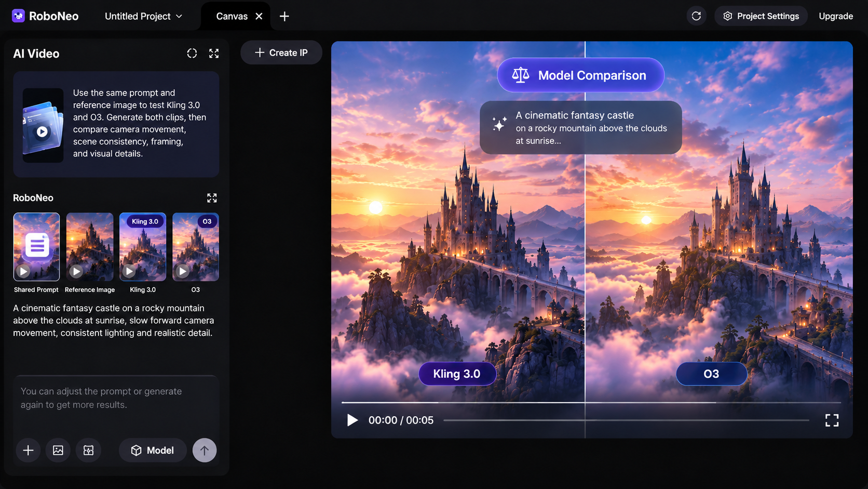Add a new tab with plus icon

click(284, 16)
